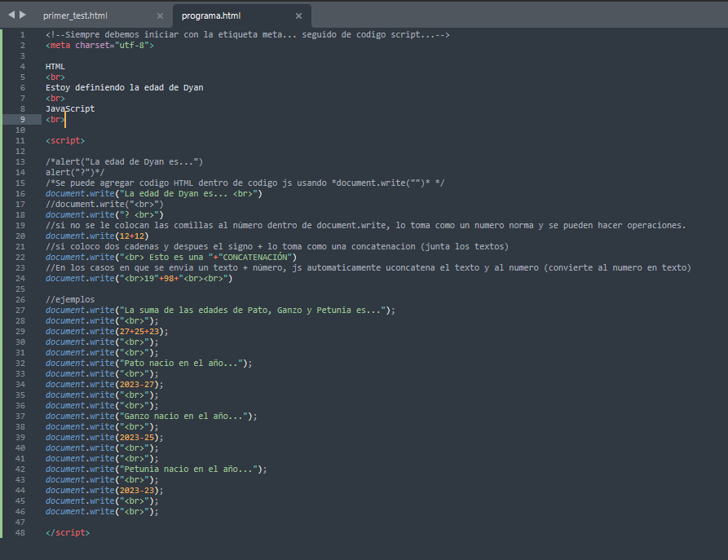The height and width of the screenshot is (560, 728).
Task: Switch to the primer_test.html tab
Action: click(75, 15)
